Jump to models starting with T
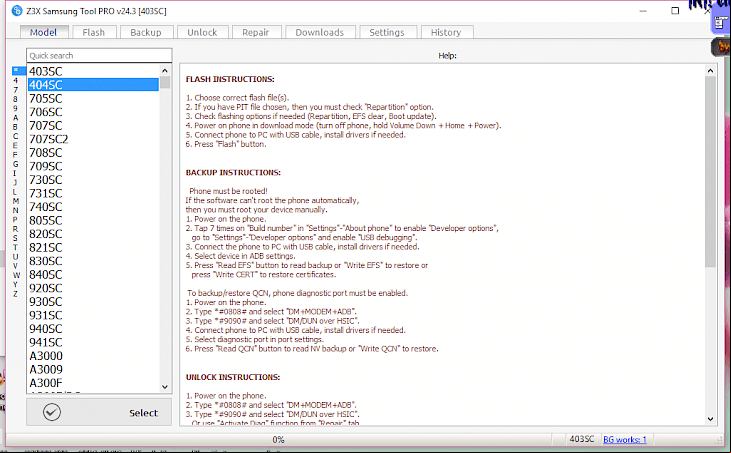 15,247
